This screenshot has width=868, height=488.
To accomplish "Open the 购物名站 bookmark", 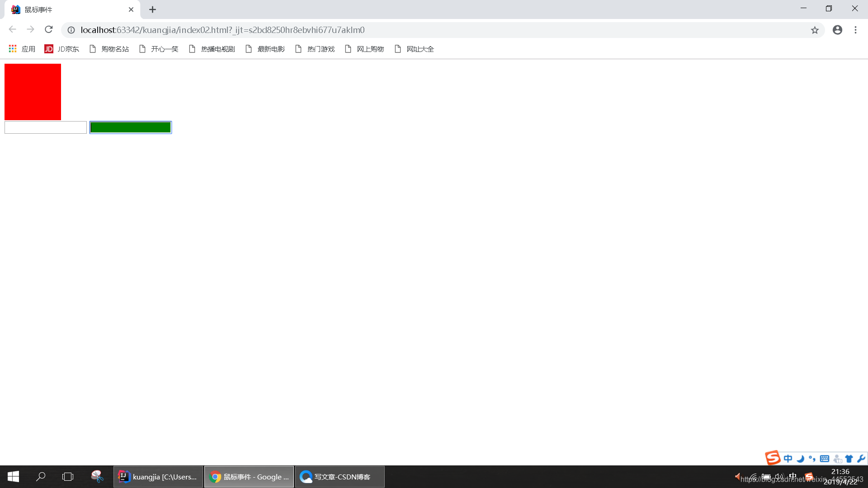I will point(109,49).
